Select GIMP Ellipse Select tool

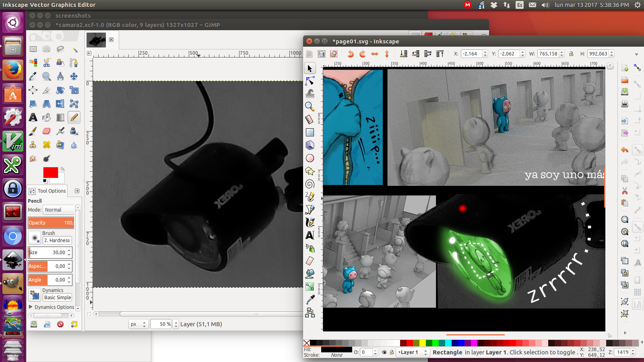click(47, 49)
